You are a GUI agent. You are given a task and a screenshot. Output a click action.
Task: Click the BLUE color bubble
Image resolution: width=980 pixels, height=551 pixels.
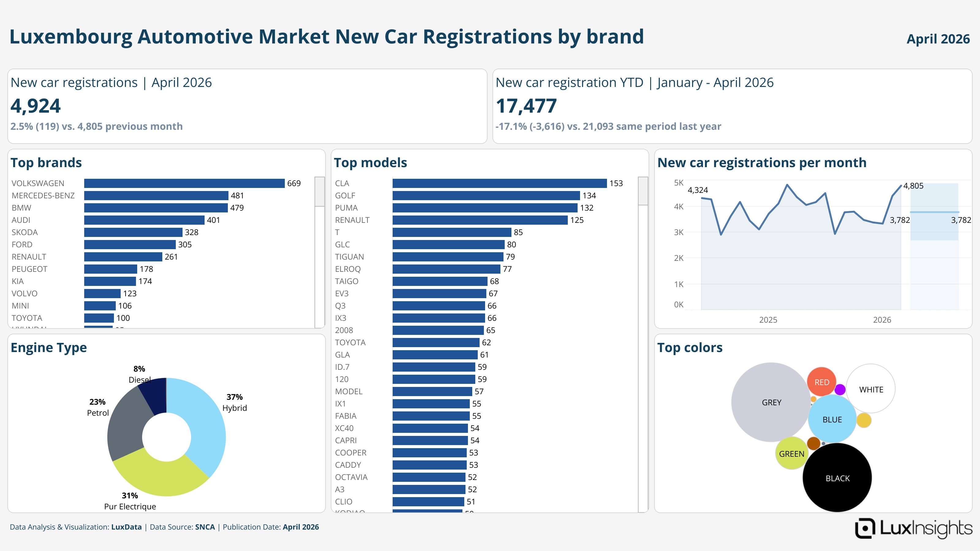click(832, 419)
